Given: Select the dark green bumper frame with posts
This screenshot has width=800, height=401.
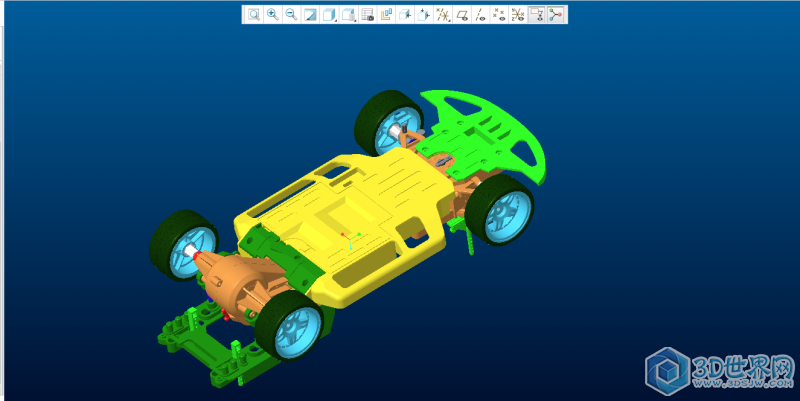Looking at the screenshot, I should (x=204, y=342).
